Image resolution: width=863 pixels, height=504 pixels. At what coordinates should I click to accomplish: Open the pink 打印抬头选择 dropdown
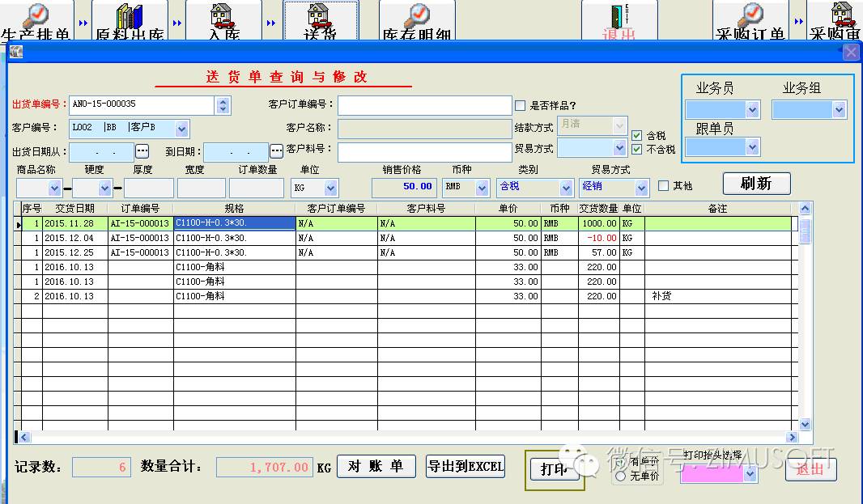[x=750, y=475]
